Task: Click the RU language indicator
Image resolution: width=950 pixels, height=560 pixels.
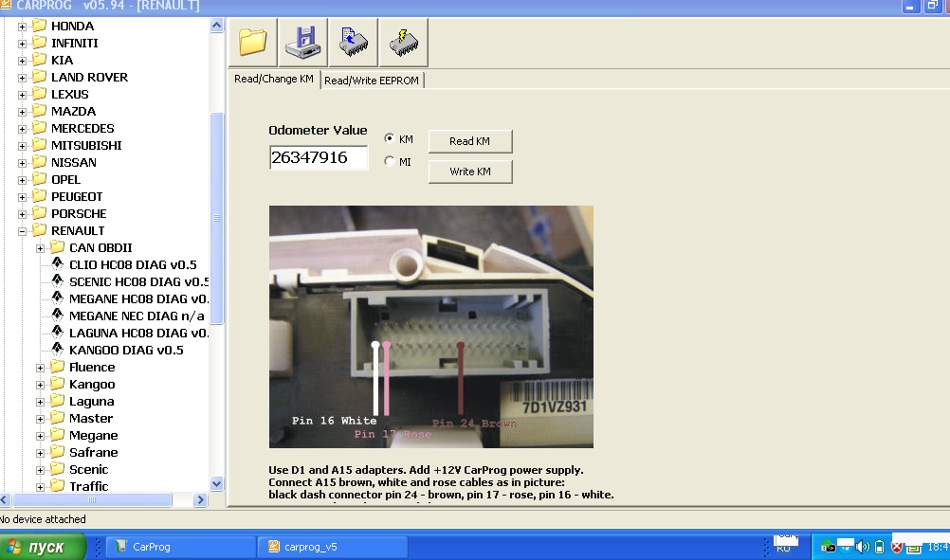Action: (783, 548)
